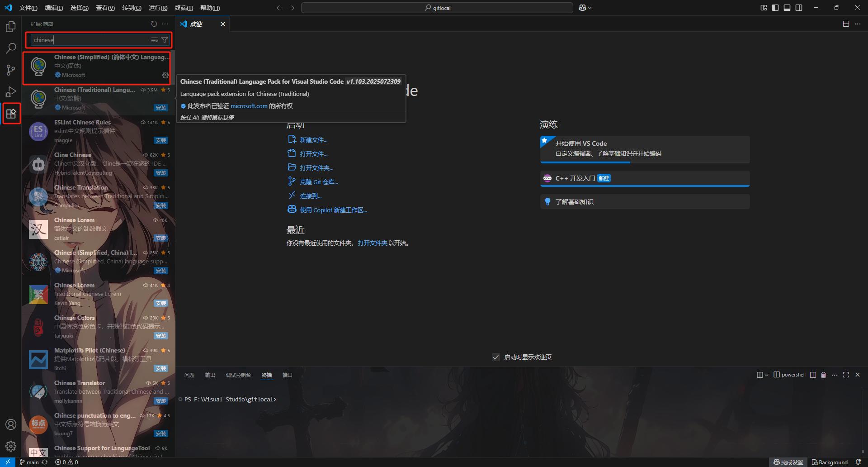Open the Search view in activity bar
Screen dimensions: 868x467
tap(11, 48)
